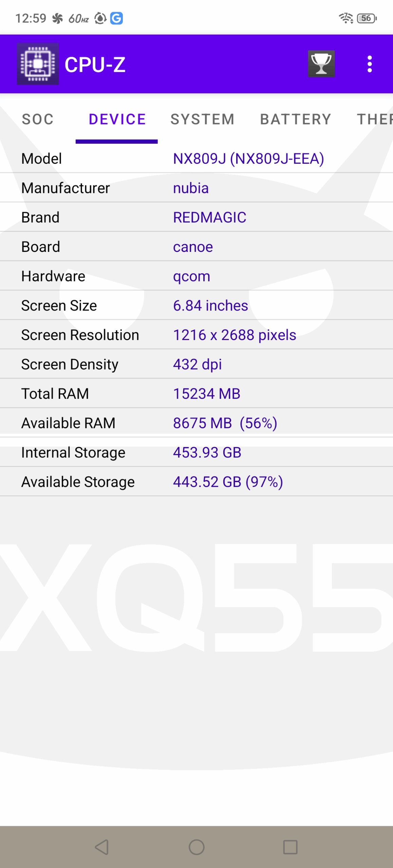
Task: Open recent apps square button
Action: click(290, 847)
